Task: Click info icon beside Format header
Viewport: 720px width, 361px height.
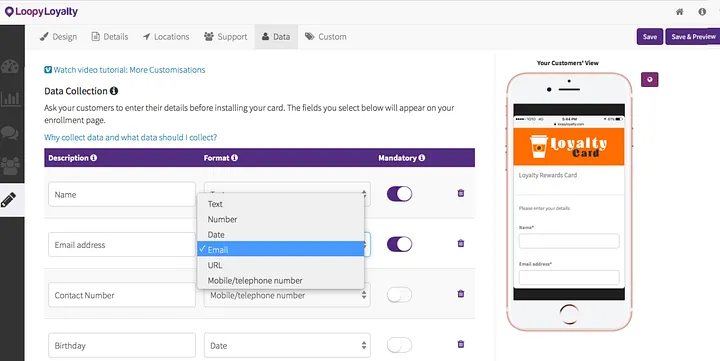Action: coord(234,158)
